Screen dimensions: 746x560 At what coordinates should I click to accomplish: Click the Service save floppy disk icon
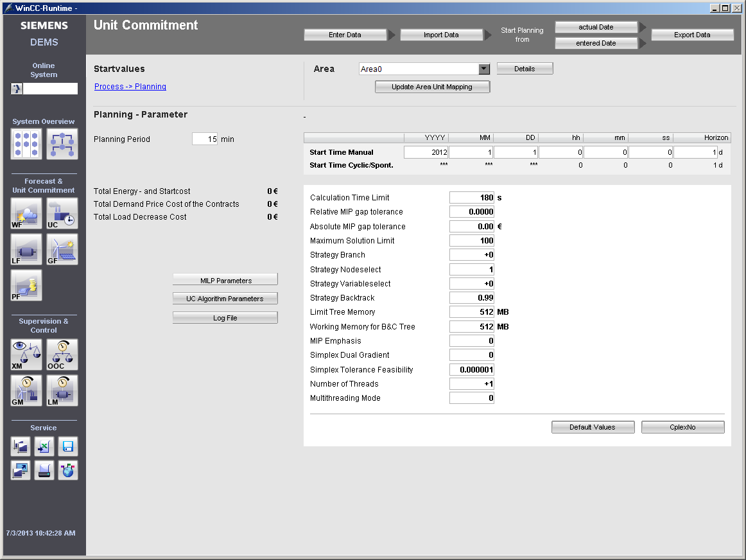(68, 446)
